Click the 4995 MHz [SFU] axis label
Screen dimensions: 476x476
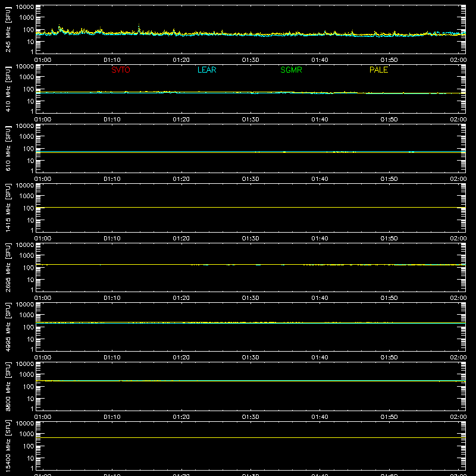[8, 327]
